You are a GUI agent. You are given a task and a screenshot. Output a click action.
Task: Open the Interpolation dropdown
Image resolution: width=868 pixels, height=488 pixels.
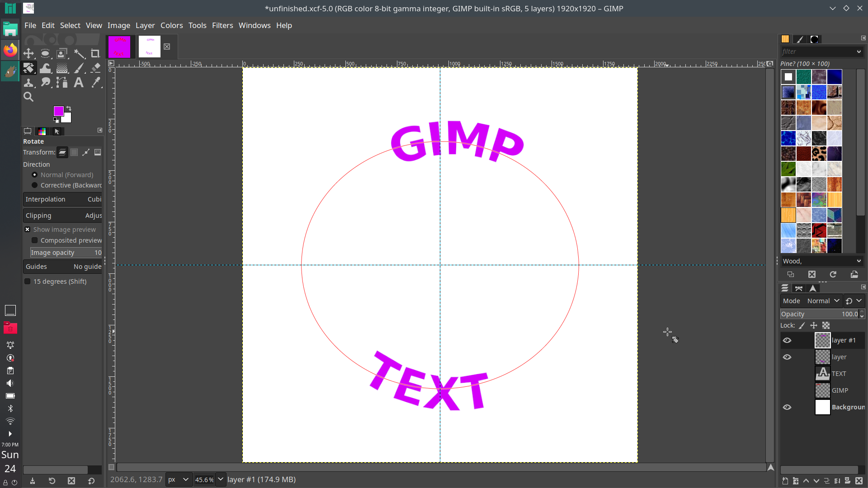pos(63,199)
